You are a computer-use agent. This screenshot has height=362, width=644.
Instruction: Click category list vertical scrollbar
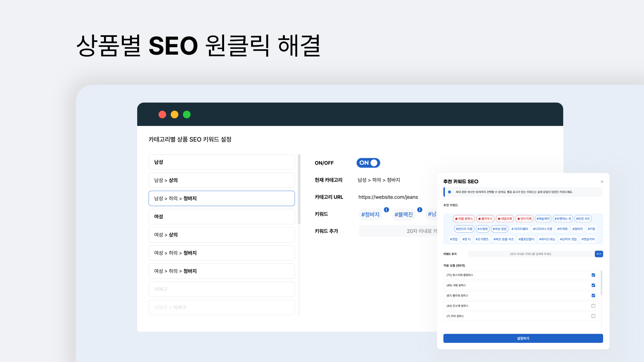point(299,189)
